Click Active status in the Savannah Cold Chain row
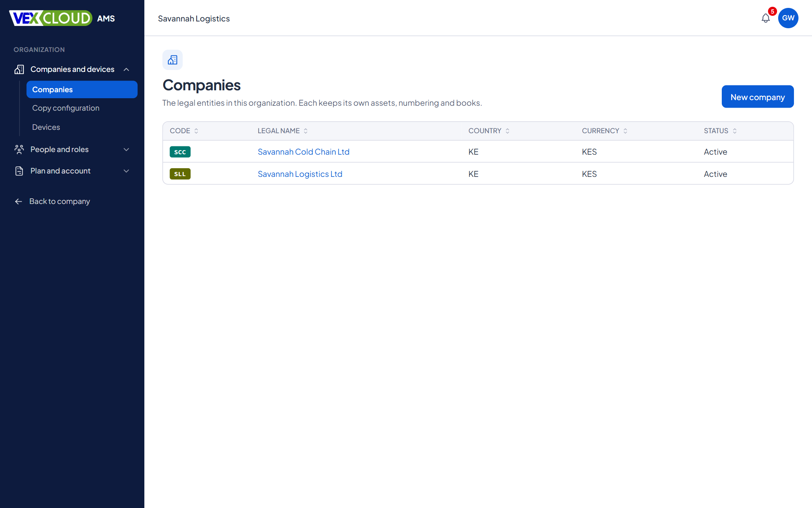812x508 pixels. 715,152
